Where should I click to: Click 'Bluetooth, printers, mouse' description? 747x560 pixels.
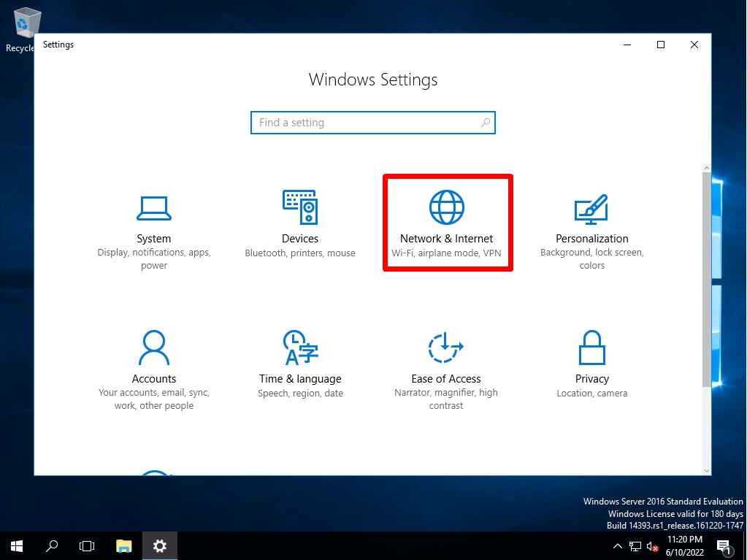(x=300, y=253)
